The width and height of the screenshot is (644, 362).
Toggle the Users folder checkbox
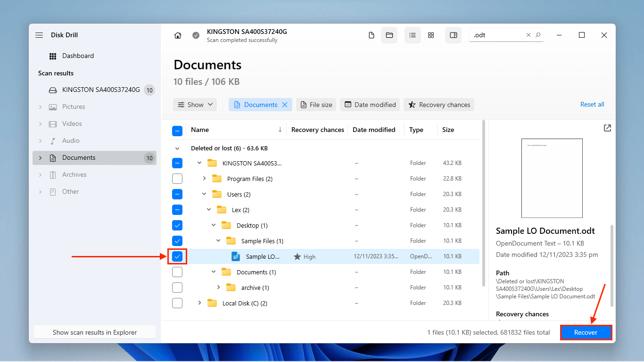point(177,194)
